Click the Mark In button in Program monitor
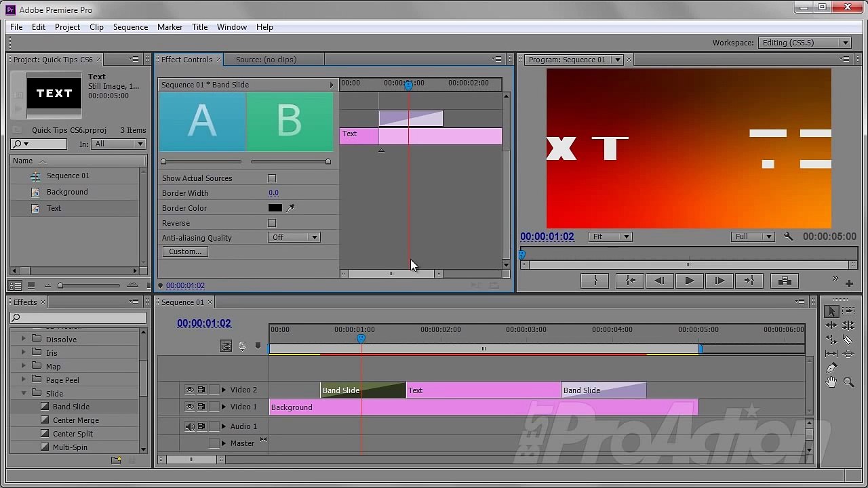The image size is (868, 488). (x=595, y=281)
